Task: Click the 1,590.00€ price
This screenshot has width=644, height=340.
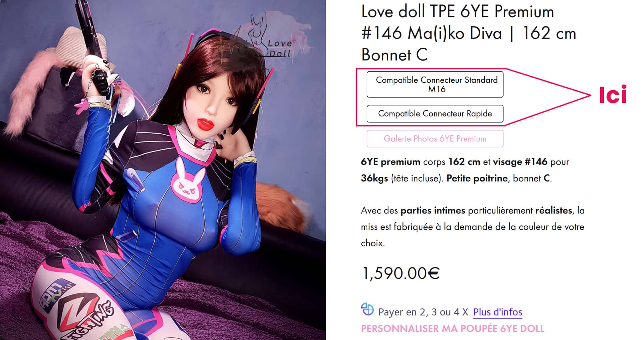Action: pyautogui.click(x=400, y=273)
